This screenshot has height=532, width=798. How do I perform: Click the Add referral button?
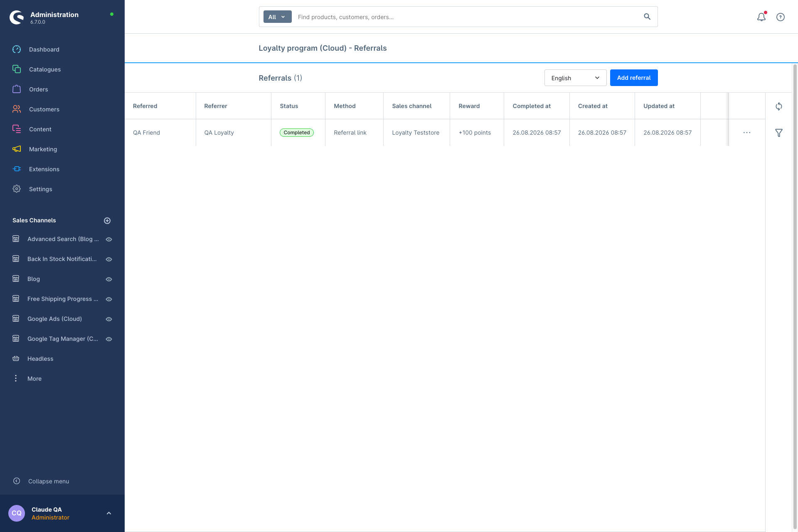tap(634, 78)
